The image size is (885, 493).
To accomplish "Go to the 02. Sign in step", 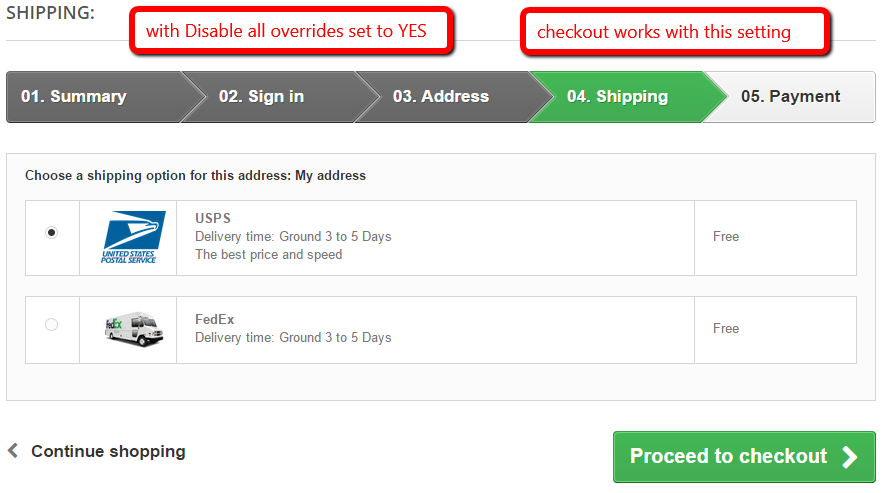I will (x=262, y=97).
